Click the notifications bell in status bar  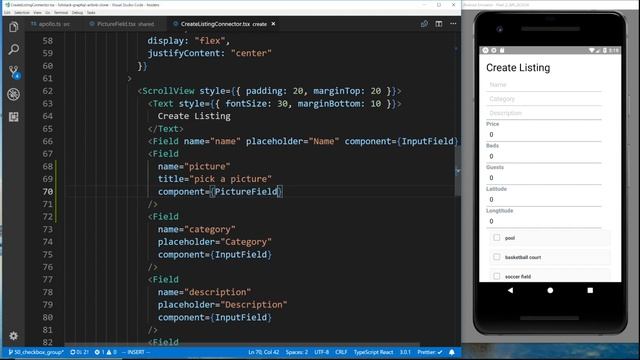pyautogui.click(x=452, y=352)
